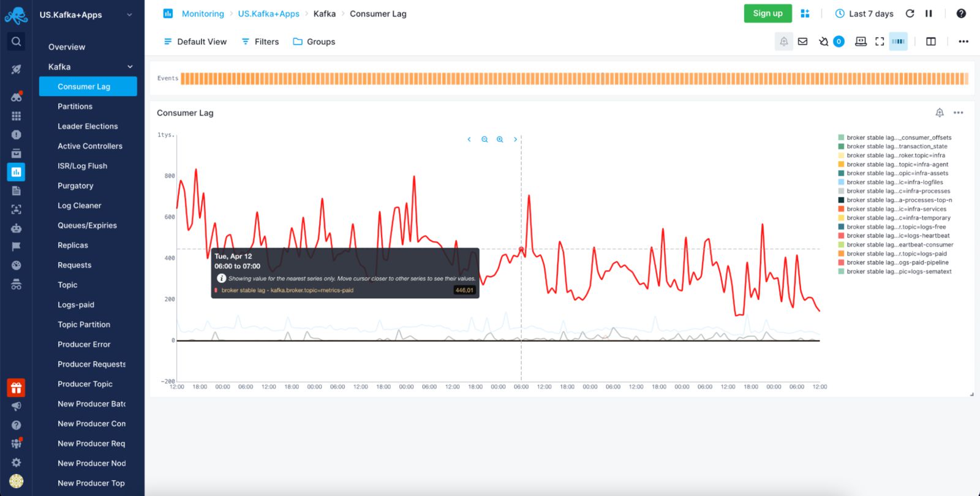Viewport: 980px width, 496px height.
Task: Toggle a-processes-top-n legend series
Action: coord(895,200)
